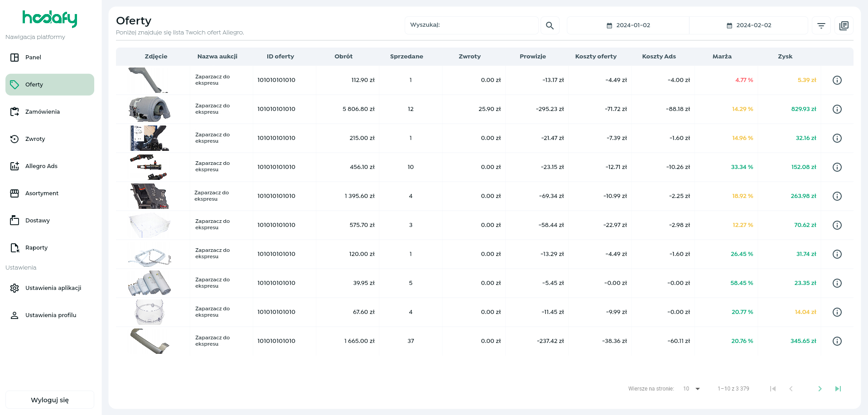Click product thumbnail in first row
Screen dimensions: 868x415
[149, 80]
